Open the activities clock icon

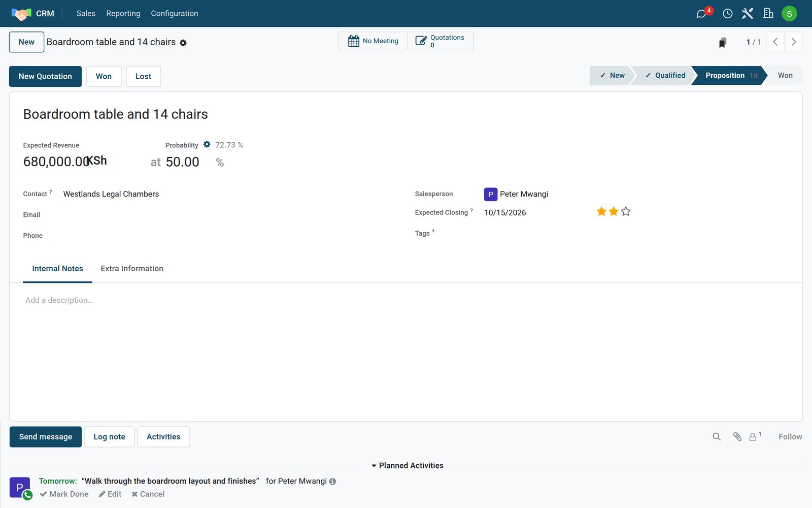727,14
